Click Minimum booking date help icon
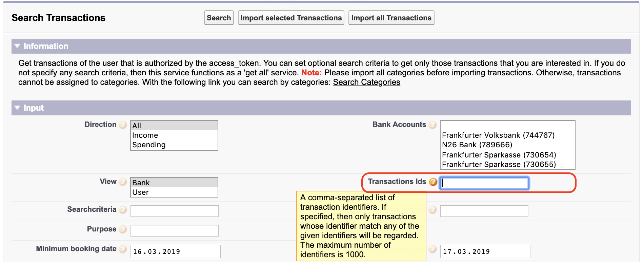The height and width of the screenshot is (262, 644). point(123,249)
